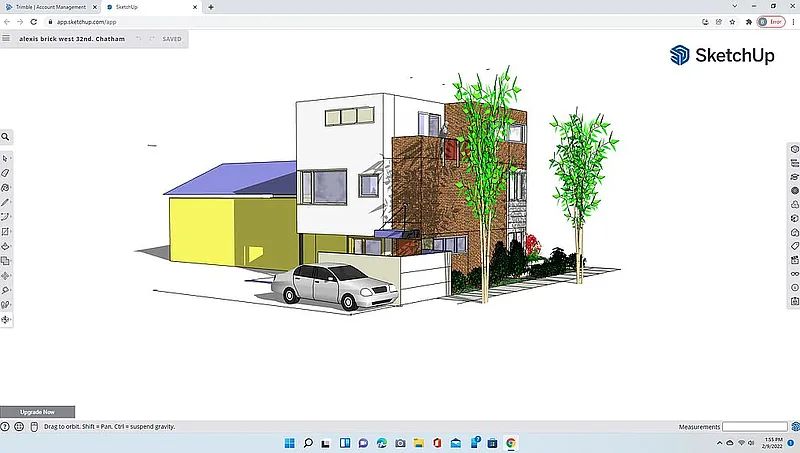This screenshot has height=453, width=800.
Task: Open the Instructor panel icon
Action: (794, 175)
